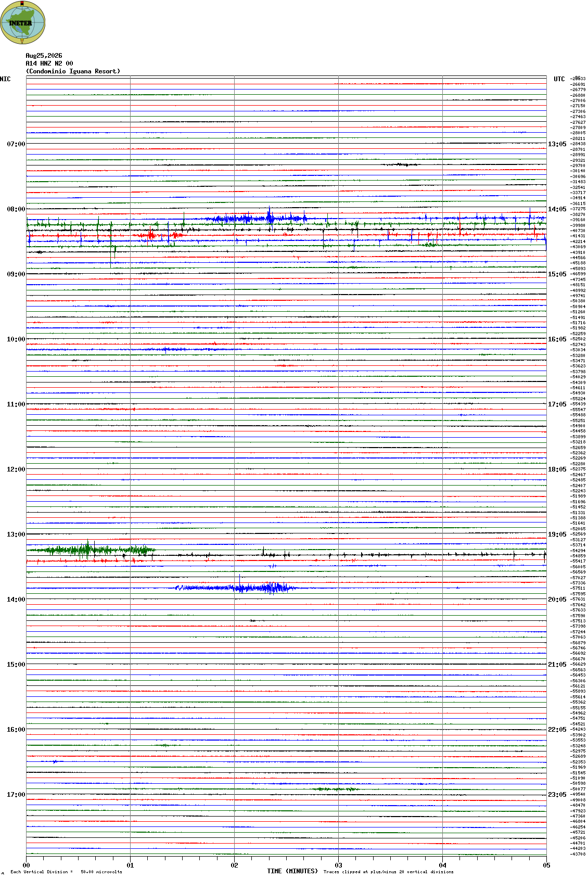The height and width of the screenshot is (879, 588).
Task: Click the 50.00 microvolts scale note
Action: [101, 872]
